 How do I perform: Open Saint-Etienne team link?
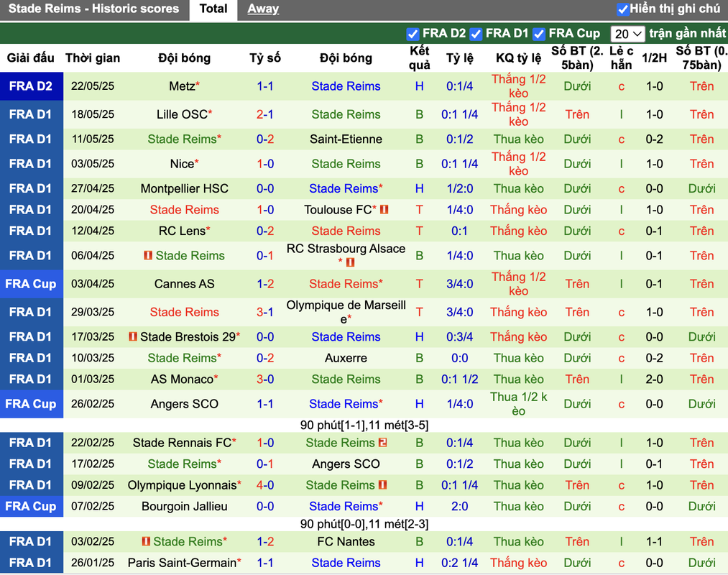(x=346, y=139)
